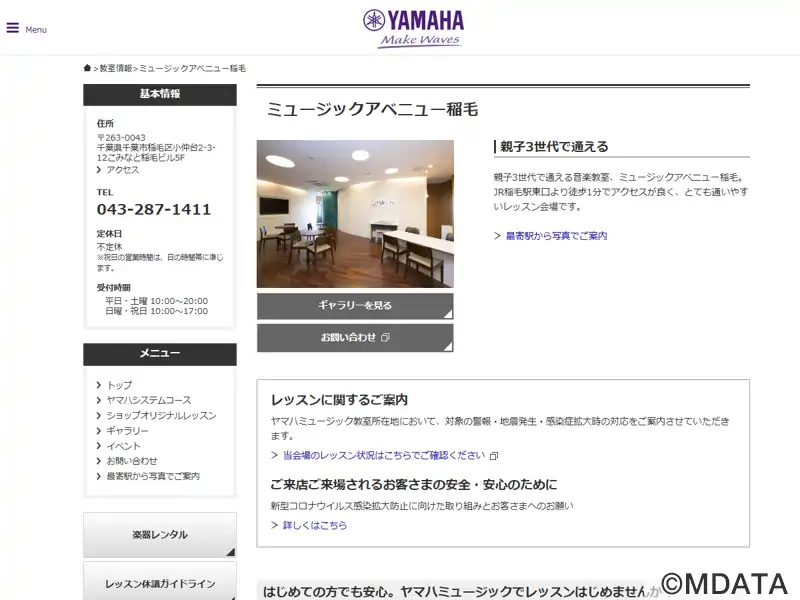The height and width of the screenshot is (600, 800).
Task: Open the アクセス link under address
Action: [x=122, y=169]
